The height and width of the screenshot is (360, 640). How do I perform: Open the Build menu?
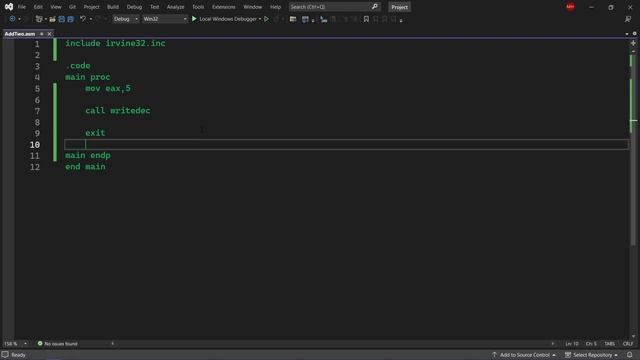point(113,7)
